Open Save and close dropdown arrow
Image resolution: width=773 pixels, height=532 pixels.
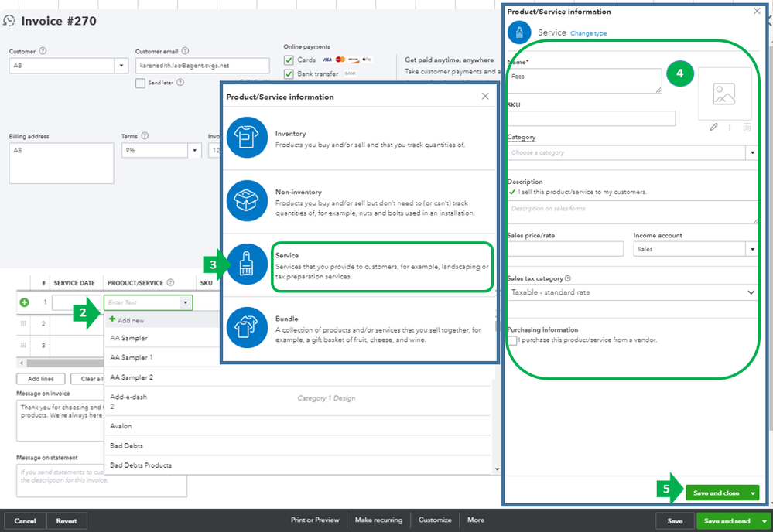pyautogui.click(x=753, y=493)
